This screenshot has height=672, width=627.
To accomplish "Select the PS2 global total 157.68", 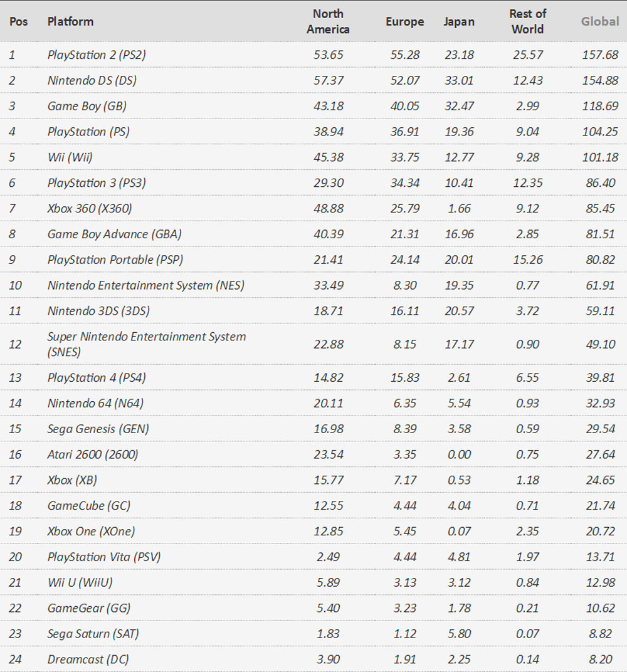I will tap(599, 55).
